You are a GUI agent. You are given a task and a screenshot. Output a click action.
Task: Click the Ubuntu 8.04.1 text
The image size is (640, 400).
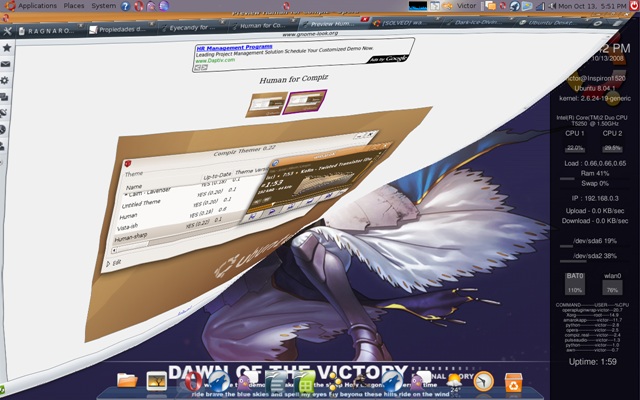tap(594, 88)
